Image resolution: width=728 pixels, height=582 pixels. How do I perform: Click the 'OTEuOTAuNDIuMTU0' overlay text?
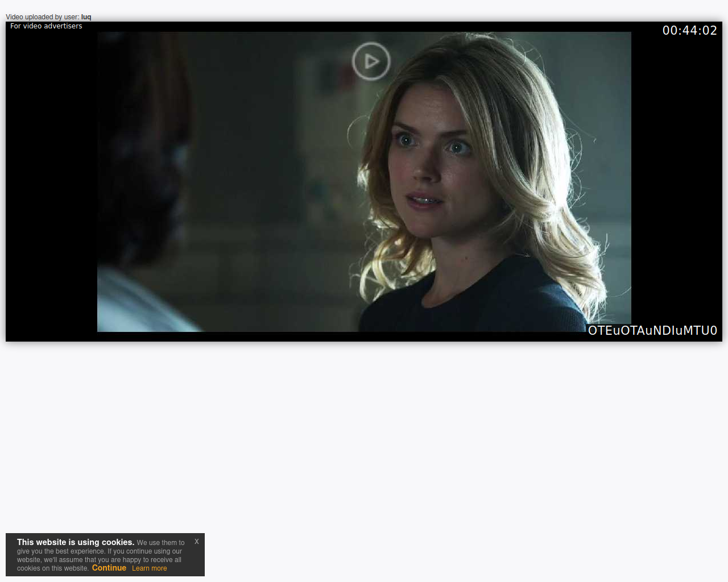click(652, 331)
